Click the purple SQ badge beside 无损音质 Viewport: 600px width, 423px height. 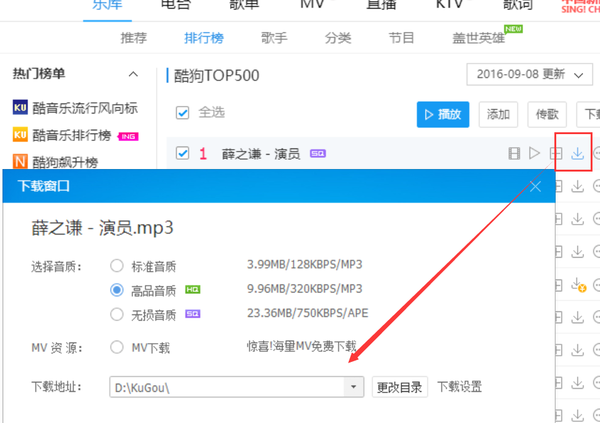pyautogui.click(x=192, y=314)
